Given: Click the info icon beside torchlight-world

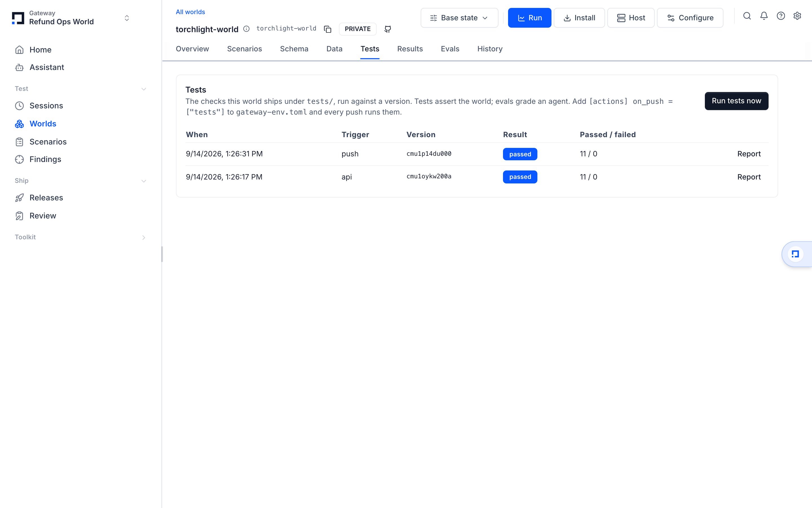Looking at the screenshot, I should (246, 29).
